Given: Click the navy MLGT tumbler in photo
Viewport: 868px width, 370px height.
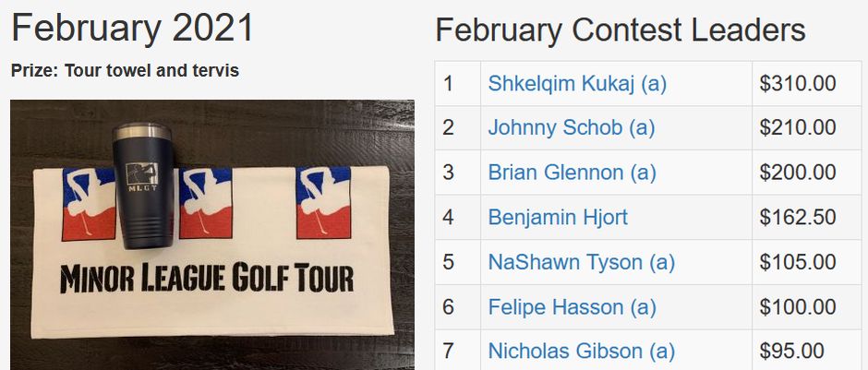Looking at the screenshot, I should 143,185.
